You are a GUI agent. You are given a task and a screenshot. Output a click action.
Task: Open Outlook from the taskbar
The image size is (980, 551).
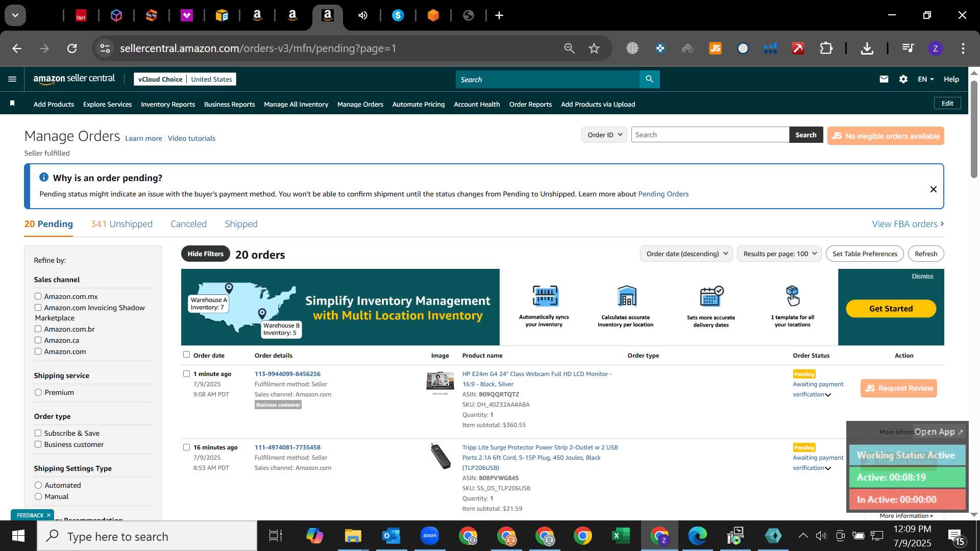point(391,536)
